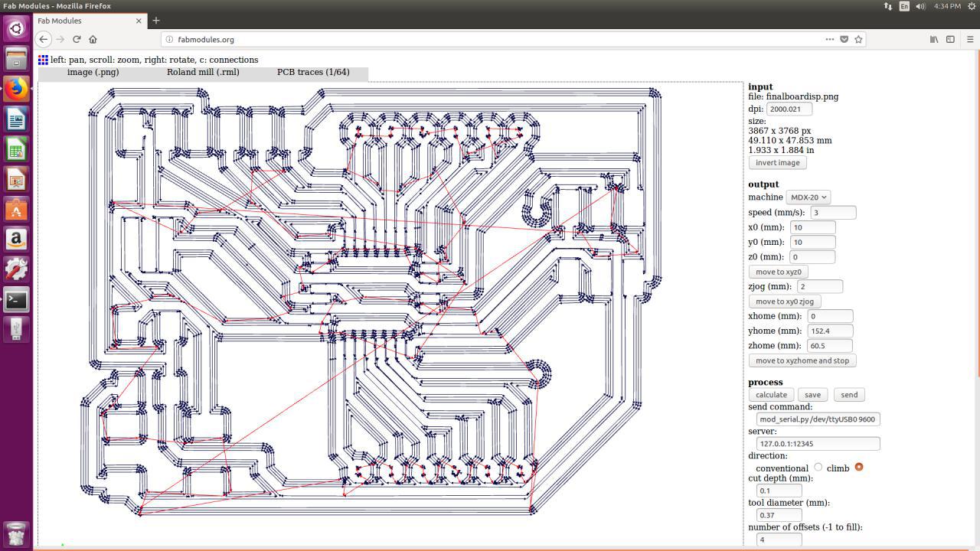The image size is (980, 551).
Task: Open System Settings from the dock
Action: (x=16, y=269)
